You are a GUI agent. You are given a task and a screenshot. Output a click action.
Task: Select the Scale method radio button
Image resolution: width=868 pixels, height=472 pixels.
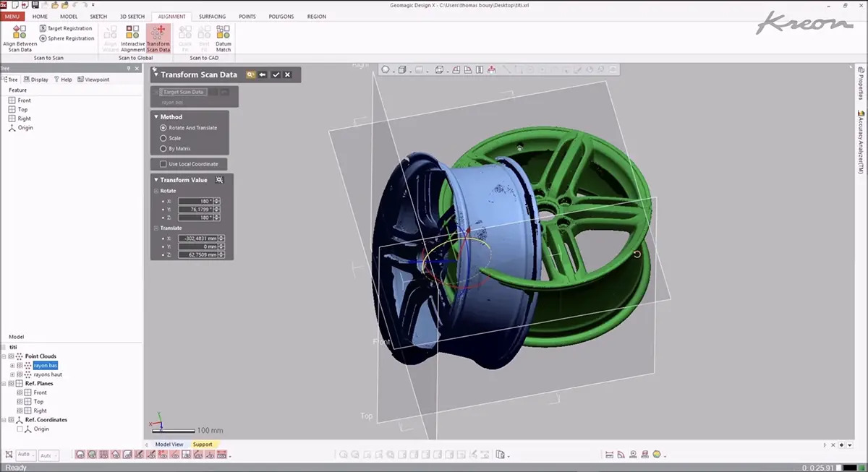point(163,138)
